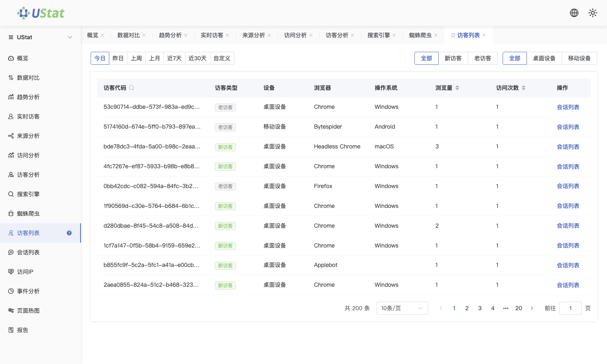Viewport: 607px width, 364px height.
Task: Click the next page arrow
Action: (532, 308)
